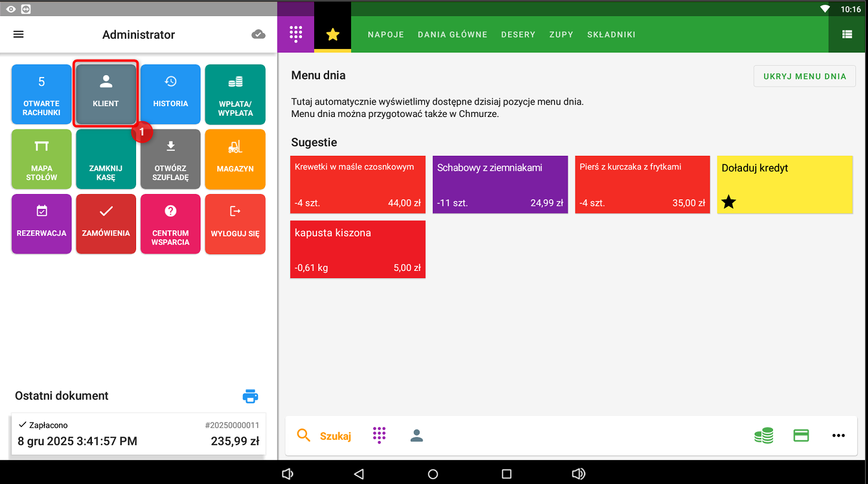Open keypad icon in bottom search bar
This screenshot has height=484, width=868.
379,436
